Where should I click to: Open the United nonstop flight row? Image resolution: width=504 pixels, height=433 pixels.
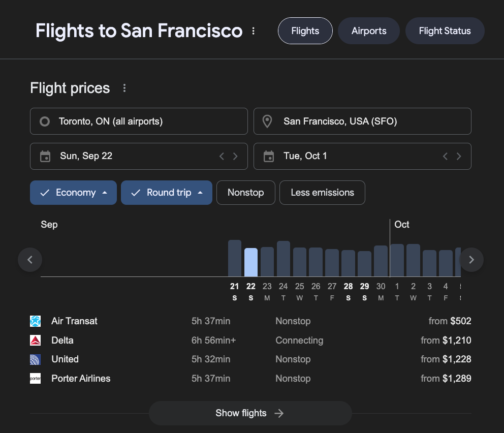(x=250, y=359)
